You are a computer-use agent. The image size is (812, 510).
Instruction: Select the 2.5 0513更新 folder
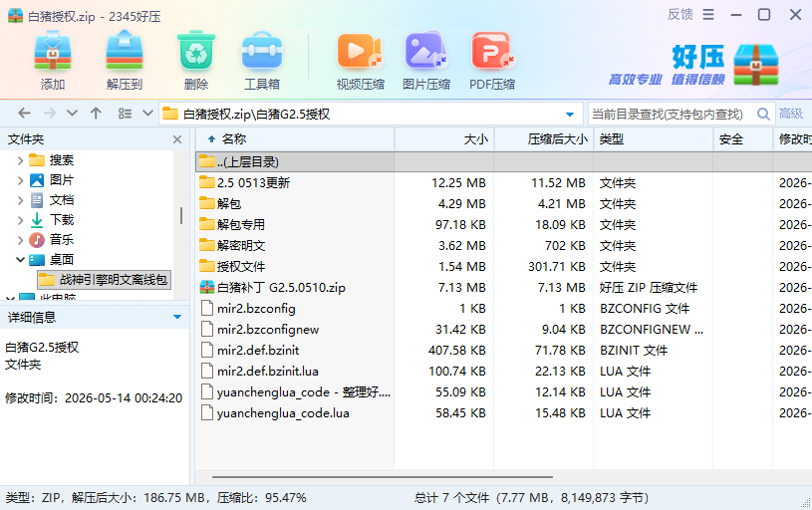504,182
